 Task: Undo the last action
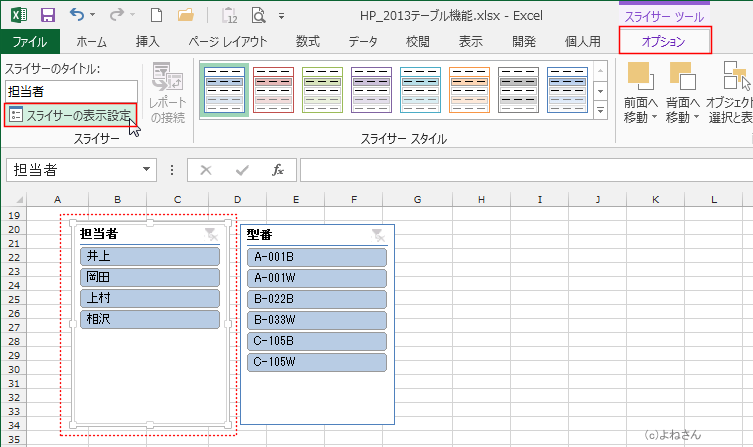(x=77, y=15)
